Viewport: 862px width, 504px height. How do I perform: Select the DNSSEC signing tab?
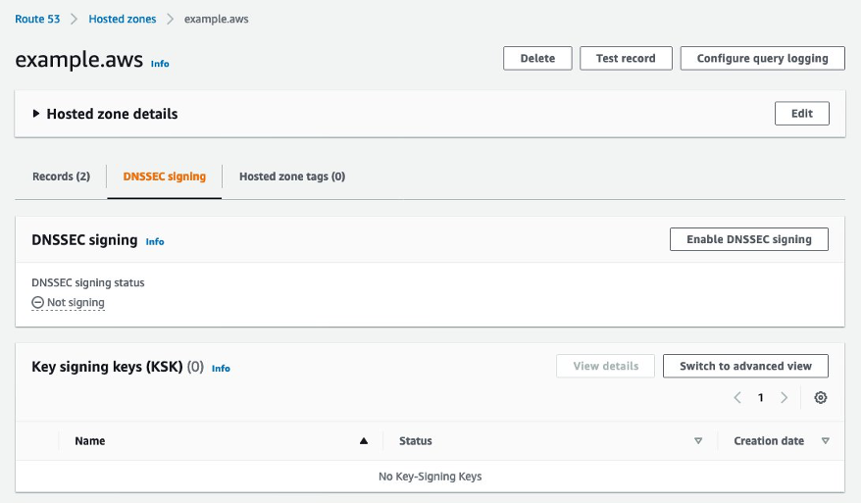165,176
